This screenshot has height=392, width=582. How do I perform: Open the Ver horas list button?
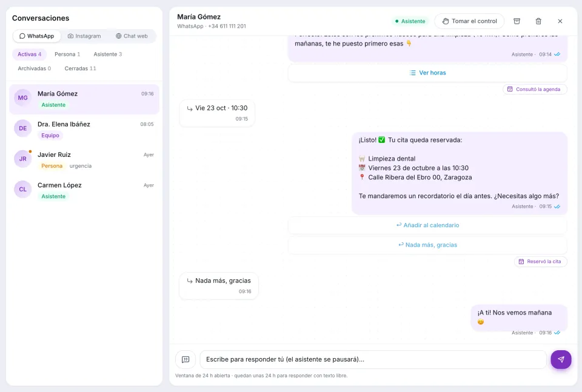(x=427, y=73)
